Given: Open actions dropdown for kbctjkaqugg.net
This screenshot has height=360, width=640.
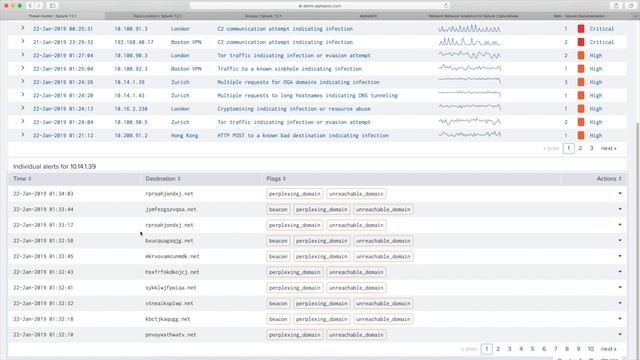Looking at the screenshot, I should click(x=620, y=319).
